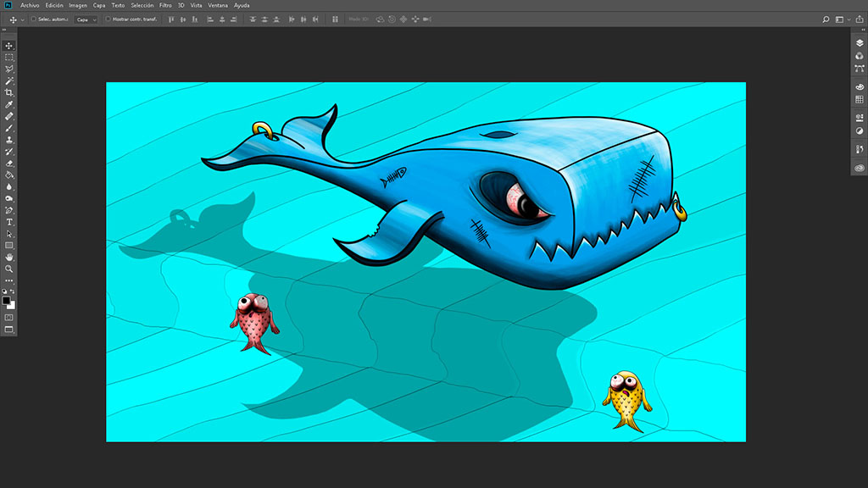Open the Capa dropdown in options bar
Viewport: 868px width, 488px height.
[86, 19]
